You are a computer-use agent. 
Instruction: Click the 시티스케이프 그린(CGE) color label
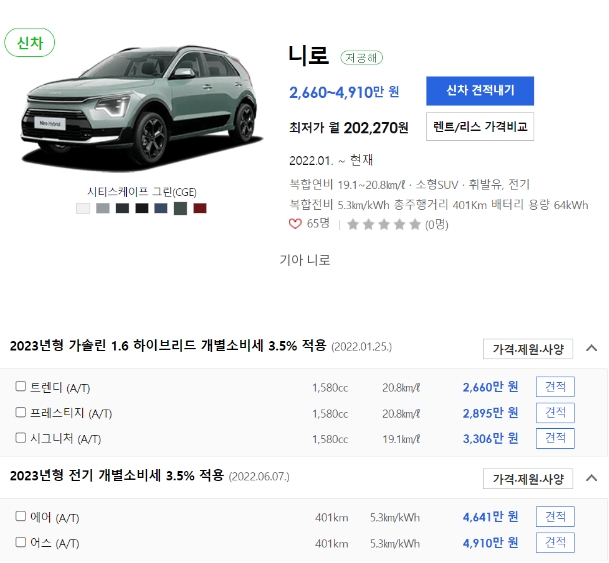[x=142, y=192]
